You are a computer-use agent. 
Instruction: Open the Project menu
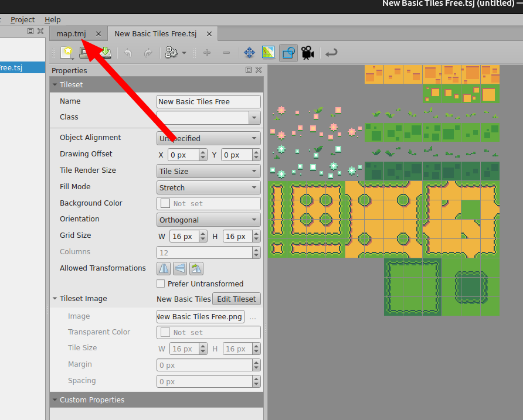point(22,19)
